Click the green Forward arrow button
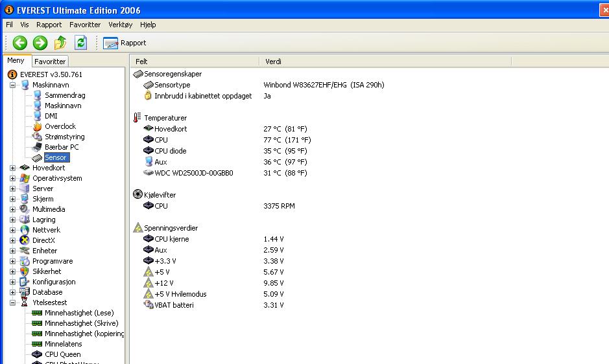 40,43
